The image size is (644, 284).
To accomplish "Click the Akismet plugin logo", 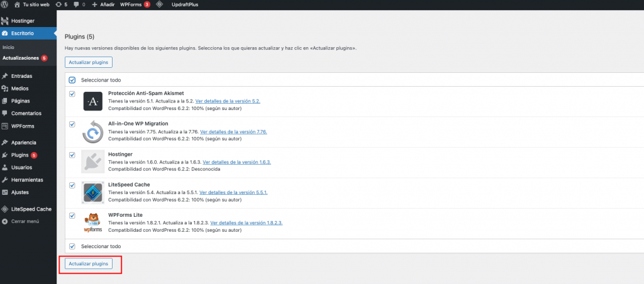I will [x=93, y=101].
